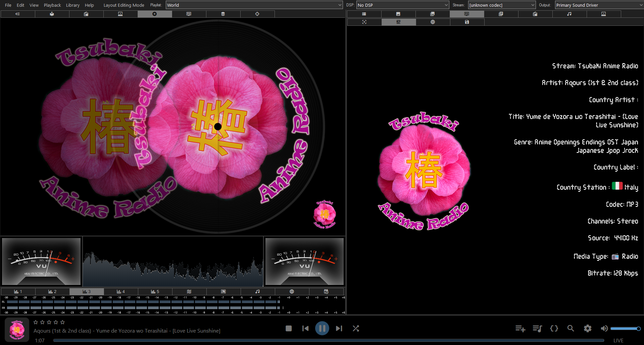
Task: Switch to spectrum visualization tab 4
Action: (x=121, y=292)
